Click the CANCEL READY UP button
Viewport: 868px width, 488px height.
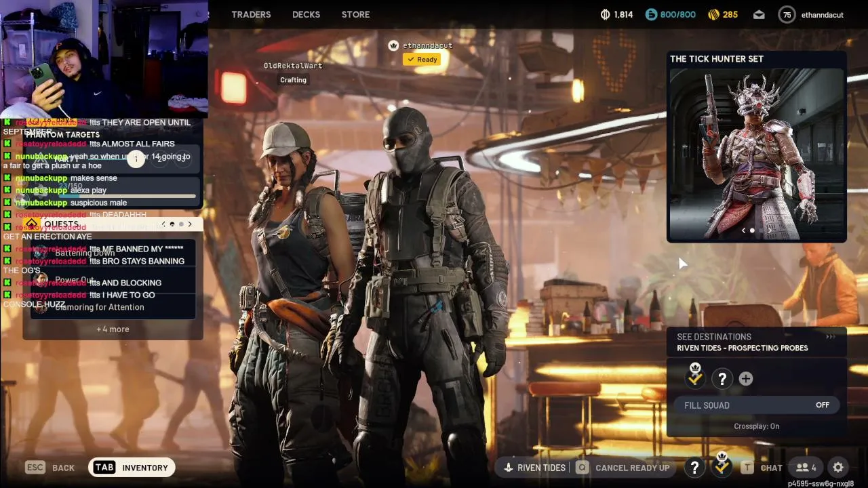(632, 468)
